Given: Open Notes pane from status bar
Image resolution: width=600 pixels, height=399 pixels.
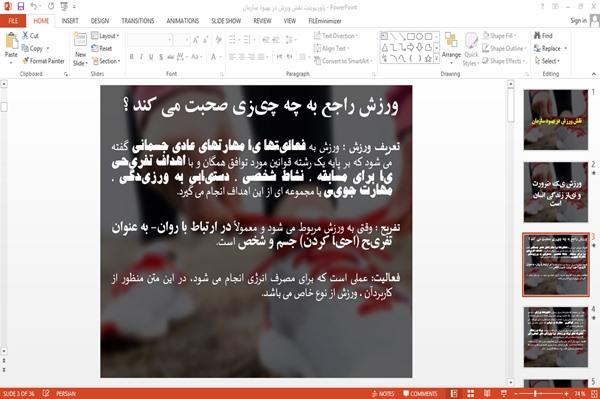Looking at the screenshot, I should point(383,394).
